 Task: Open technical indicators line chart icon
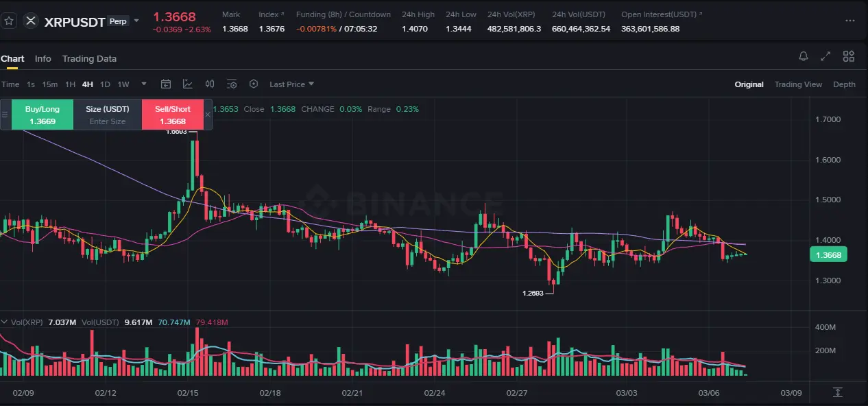point(188,84)
